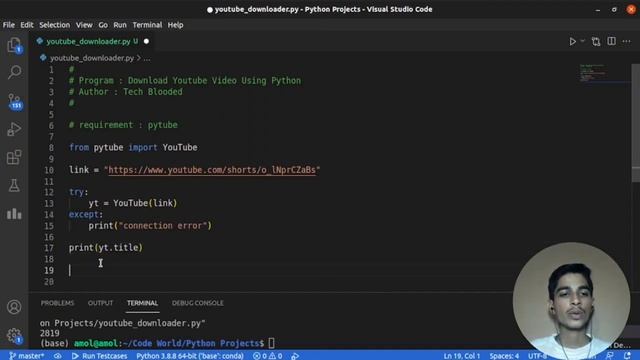This screenshot has height=360, width=640.
Task: Click the 'except:' keyword line
Action: (86, 214)
